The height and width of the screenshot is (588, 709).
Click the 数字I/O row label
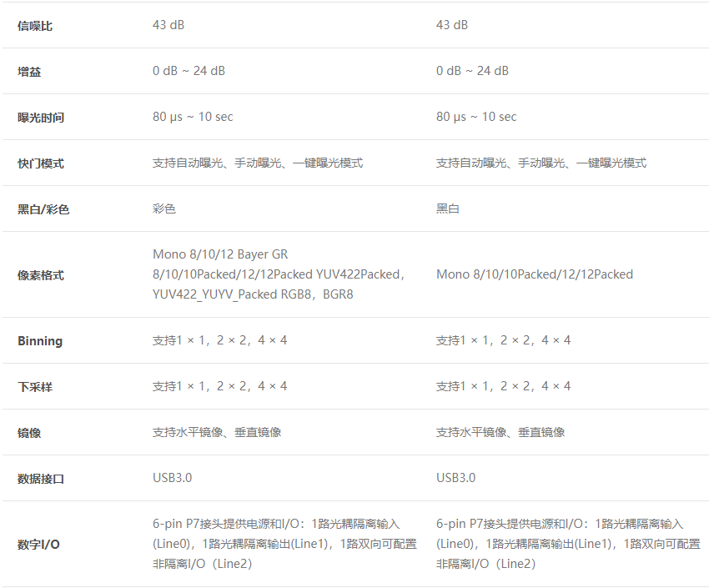point(38,545)
